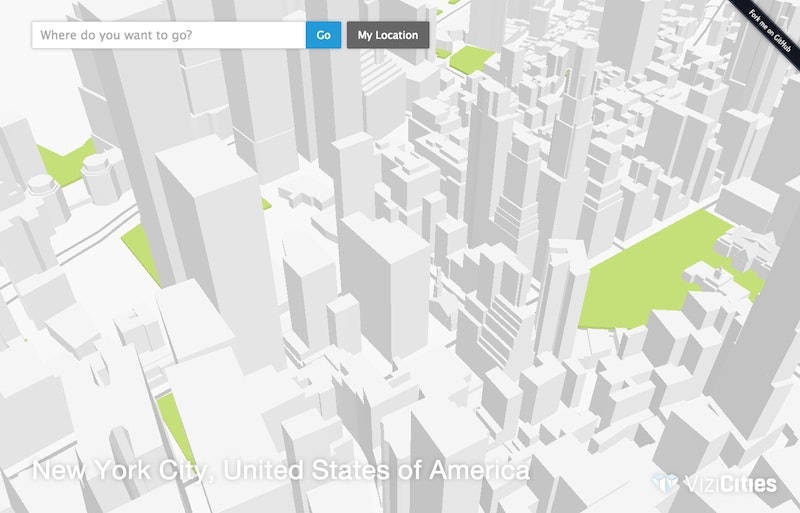Click the ViziCities logo
This screenshot has height=513, width=800.
tap(715, 483)
